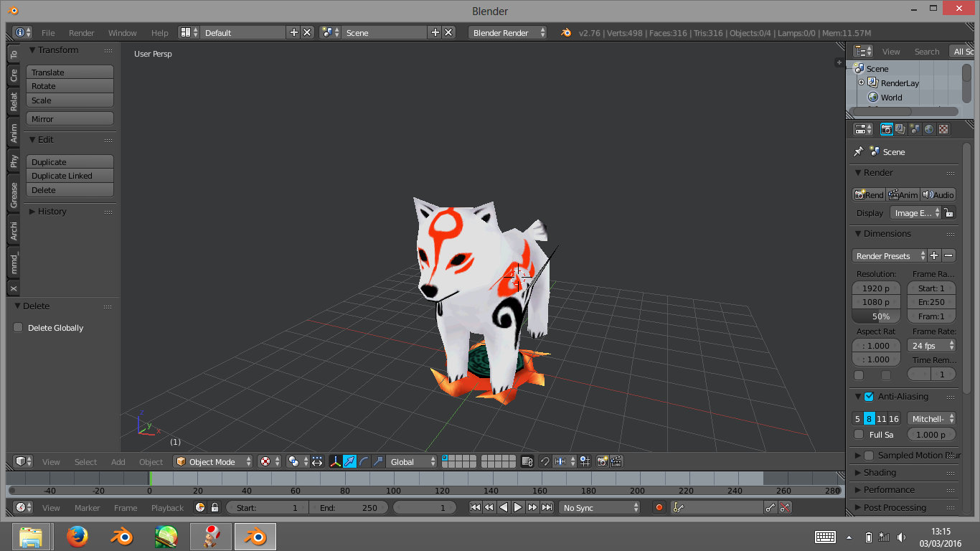Open the Add menu in viewport header
This screenshot has height=551, width=980.
click(x=118, y=462)
